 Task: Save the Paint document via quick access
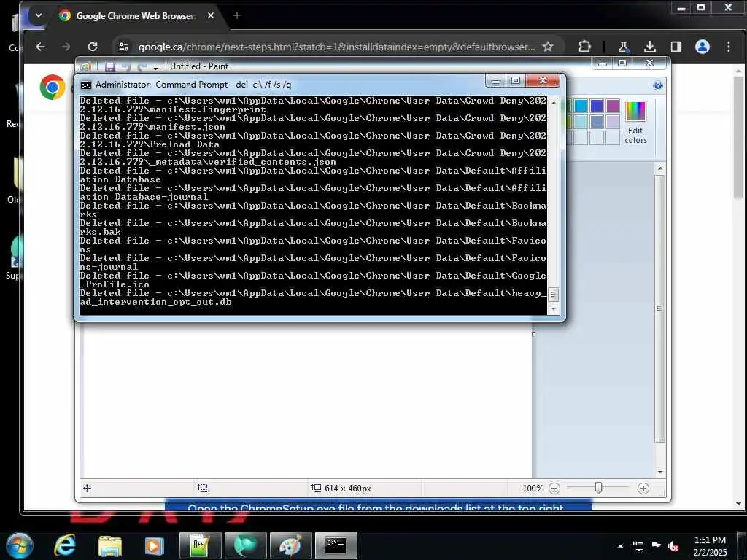click(110, 66)
